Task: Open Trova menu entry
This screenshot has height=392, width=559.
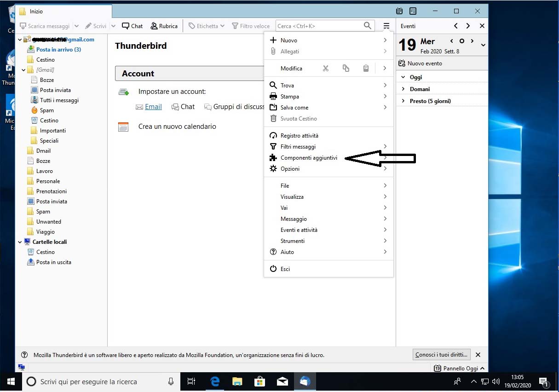Action: pyautogui.click(x=328, y=86)
